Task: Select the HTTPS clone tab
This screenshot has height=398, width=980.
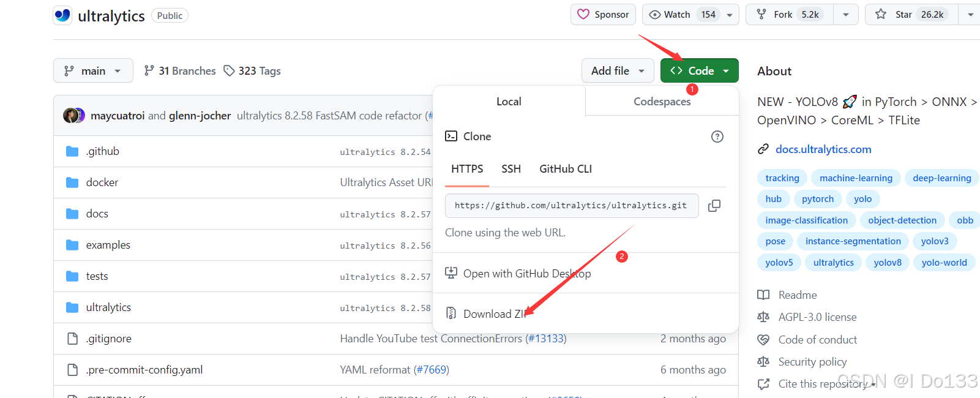Action: [x=467, y=169]
